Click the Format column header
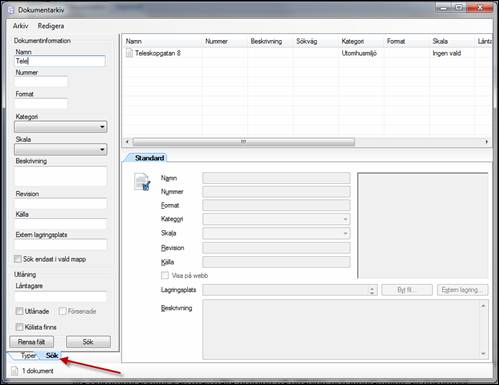The height and width of the screenshot is (385, 499). 407,41
